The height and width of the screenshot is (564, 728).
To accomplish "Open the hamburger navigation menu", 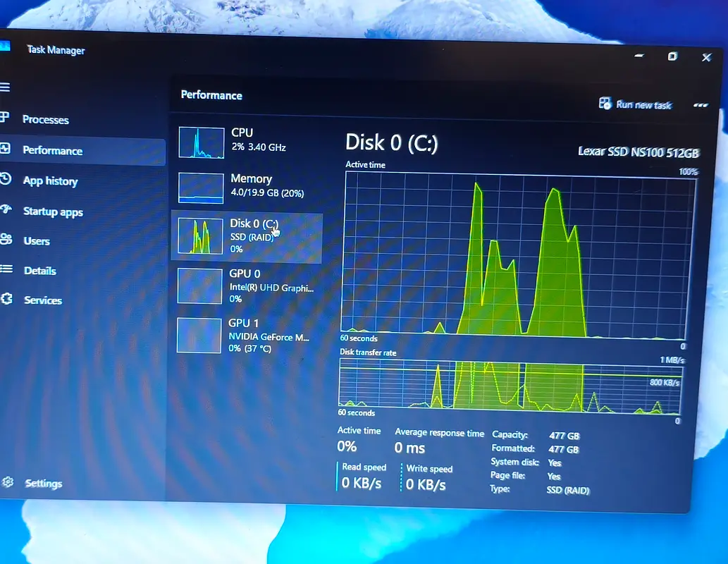I will (x=5, y=87).
